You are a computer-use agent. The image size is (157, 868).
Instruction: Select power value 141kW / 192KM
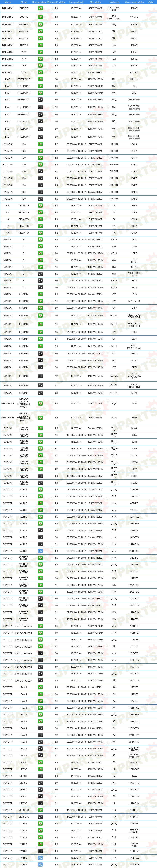pos(95,346)
